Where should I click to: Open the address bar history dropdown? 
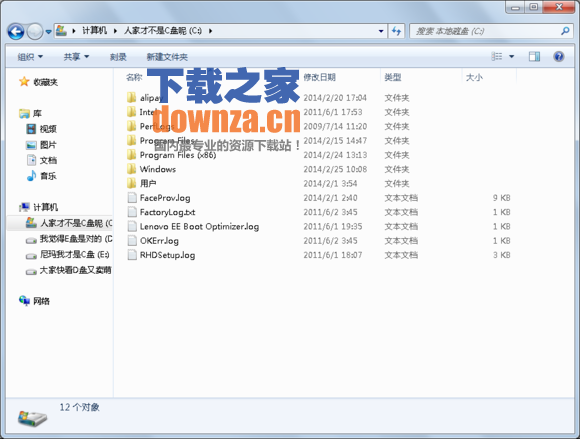pyautogui.click(x=381, y=31)
